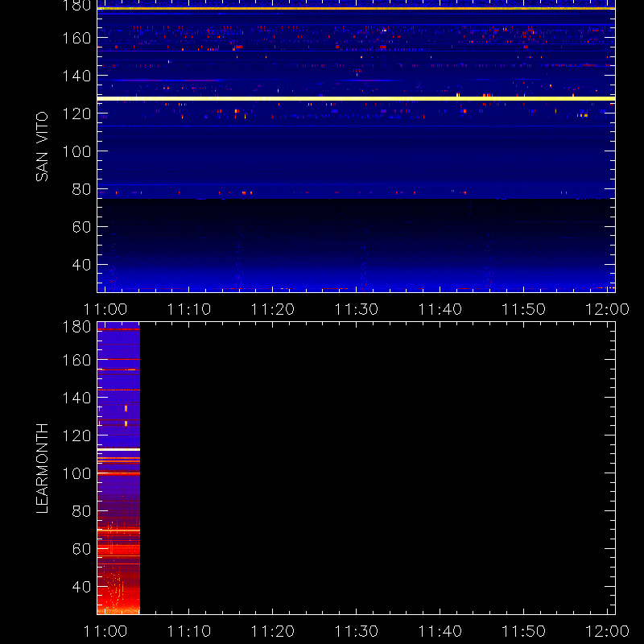The image size is (644, 644).
Task: Click 11:40 time label under SAN VITO plot
Action: (440, 309)
